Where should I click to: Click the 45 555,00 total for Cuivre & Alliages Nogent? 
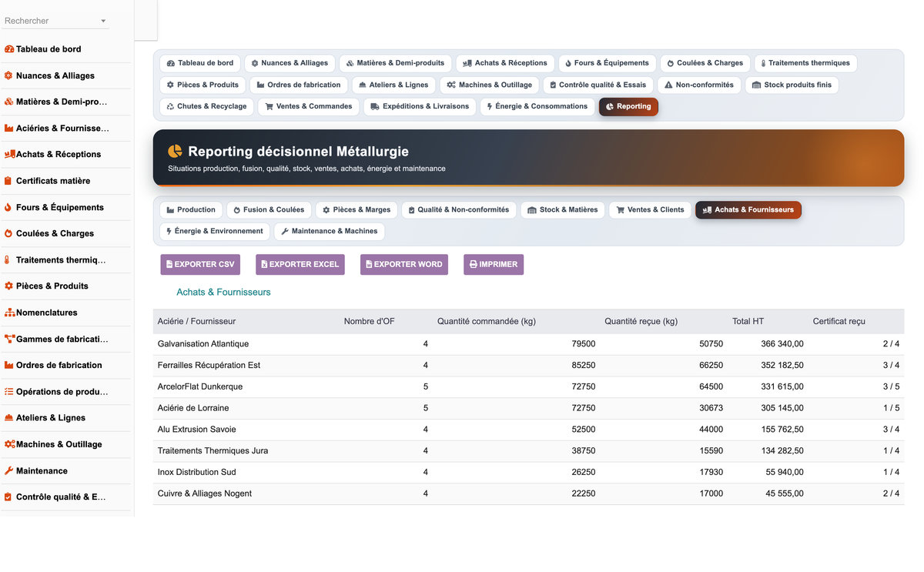point(785,493)
